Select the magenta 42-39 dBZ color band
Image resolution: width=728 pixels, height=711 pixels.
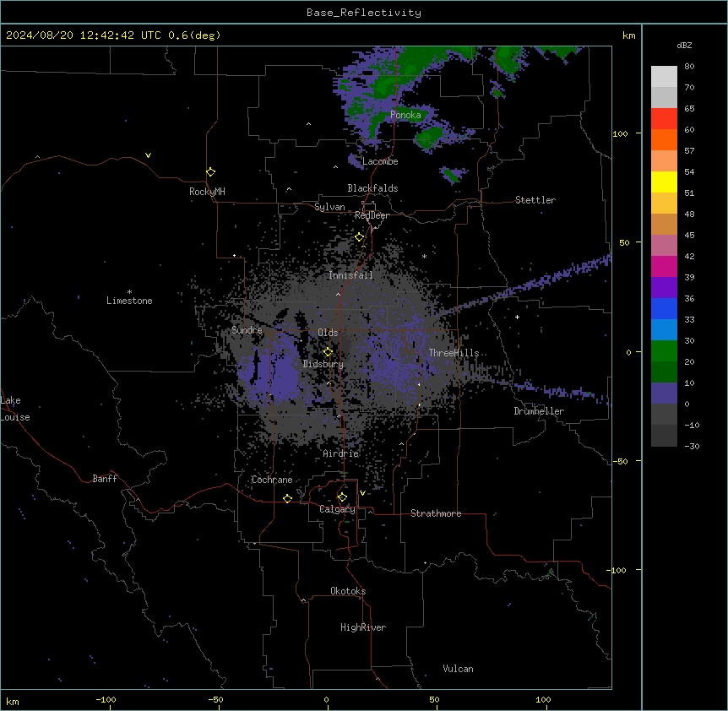[x=664, y=266]
